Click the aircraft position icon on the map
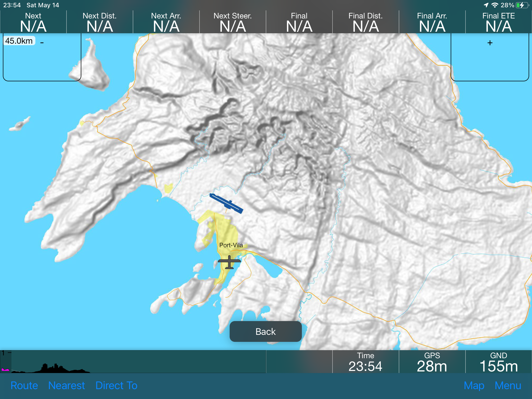This screenshot has width=532, height=399. (229, 262)
